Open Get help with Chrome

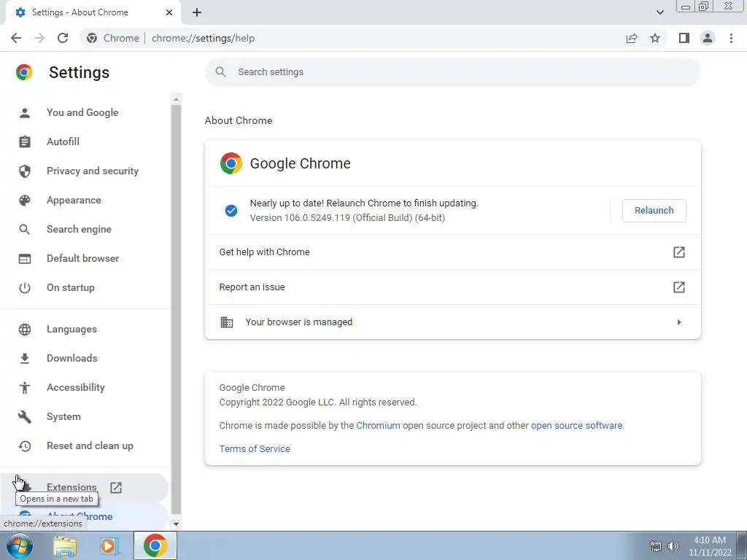pos(452,252)
